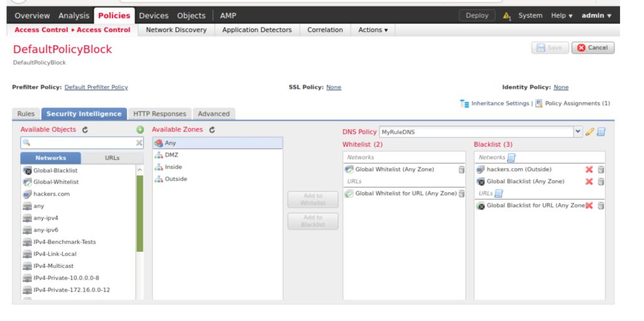Remove hackers.com from blacklist using trash icon
The image size is (644, 321).
pyautogui.click(x=601, y=169)
